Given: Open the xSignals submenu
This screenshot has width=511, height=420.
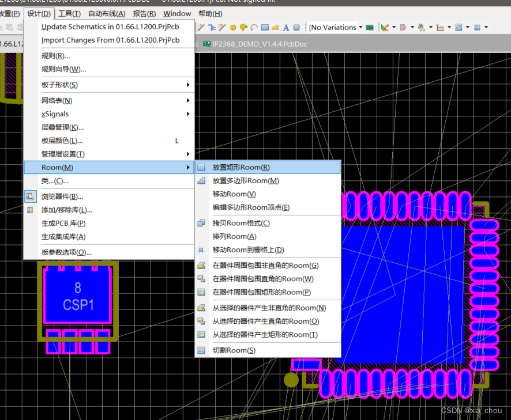Looking at the screenshot, I should [x=109, y=114].
